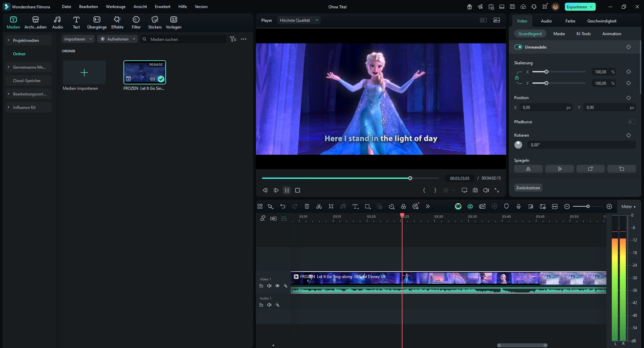Zoom in the timeline with plus icon
The image size is (644, 348).
609,206
